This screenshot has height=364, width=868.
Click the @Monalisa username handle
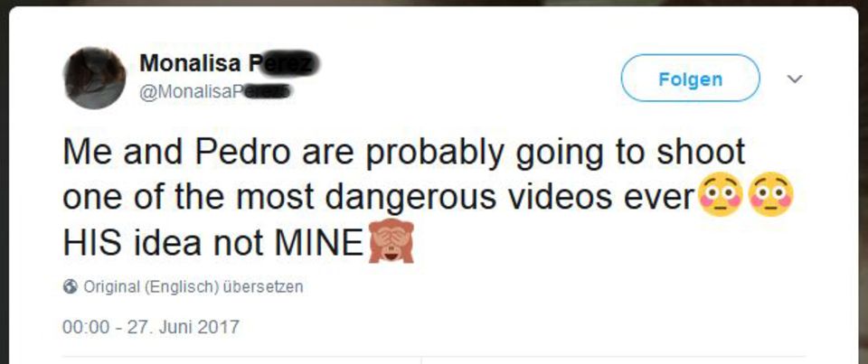[215, 92]
